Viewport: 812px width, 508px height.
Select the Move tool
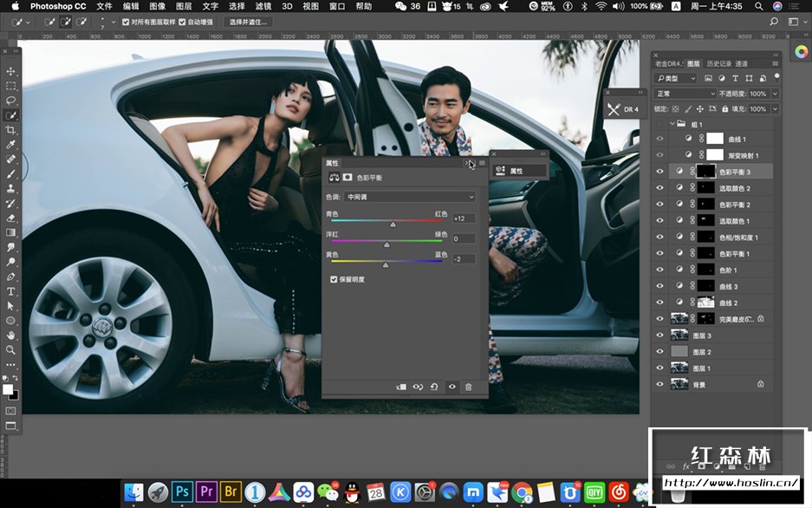tap(11, 71)
